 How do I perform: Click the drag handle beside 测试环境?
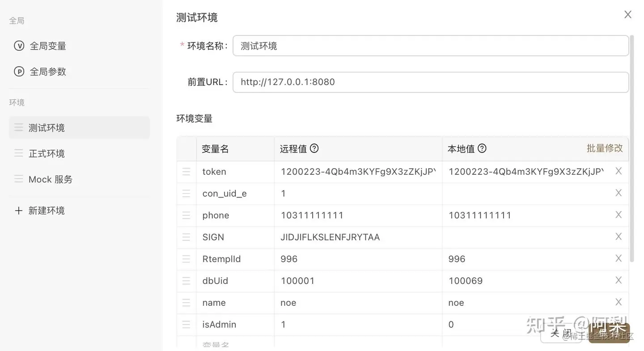click(18, 127)
